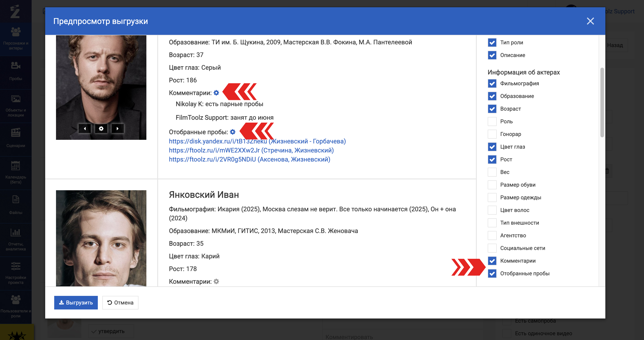This screenshot has width=644, height=340.
Task: Open the disk.yandex.ru Жизневский - Горбачева link
Action: click(x=257, y=141)
